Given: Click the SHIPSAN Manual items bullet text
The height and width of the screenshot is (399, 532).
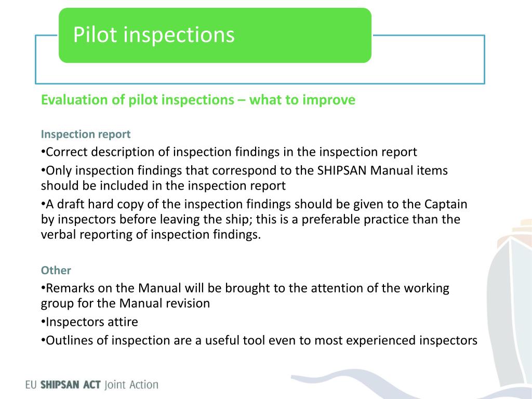Looking at the screenshot, I should point(244,178).
